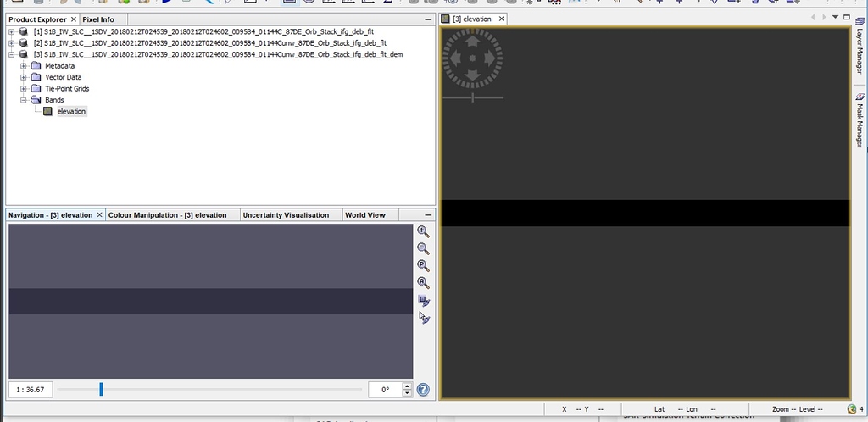Open Navigation panel help icon
This screenshot has height=422, width=868.
point(423,390)
